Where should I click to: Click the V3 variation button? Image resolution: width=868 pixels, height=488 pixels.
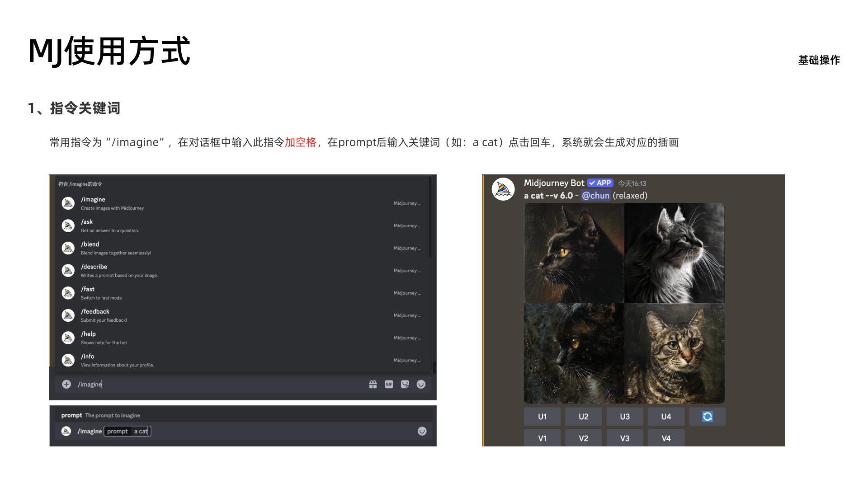pyautogui.click(x=624, y=438)
